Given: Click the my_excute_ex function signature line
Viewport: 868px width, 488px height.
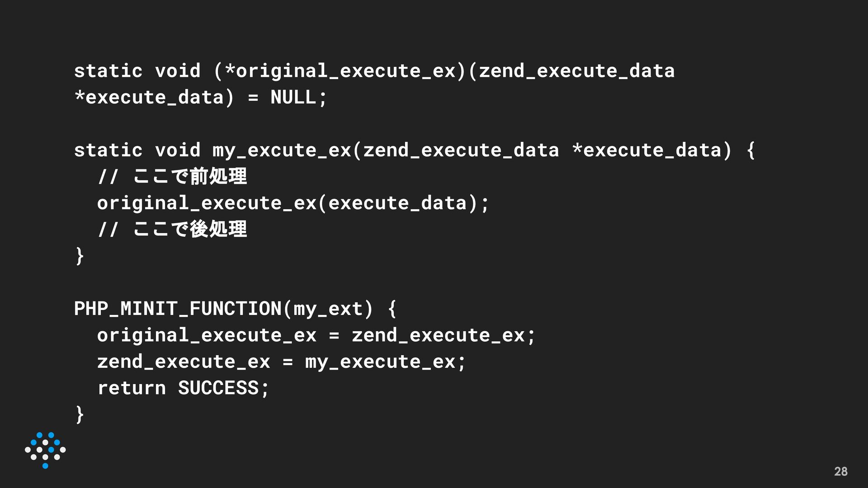Looking at the screenshot, I should tap(414, 150).
